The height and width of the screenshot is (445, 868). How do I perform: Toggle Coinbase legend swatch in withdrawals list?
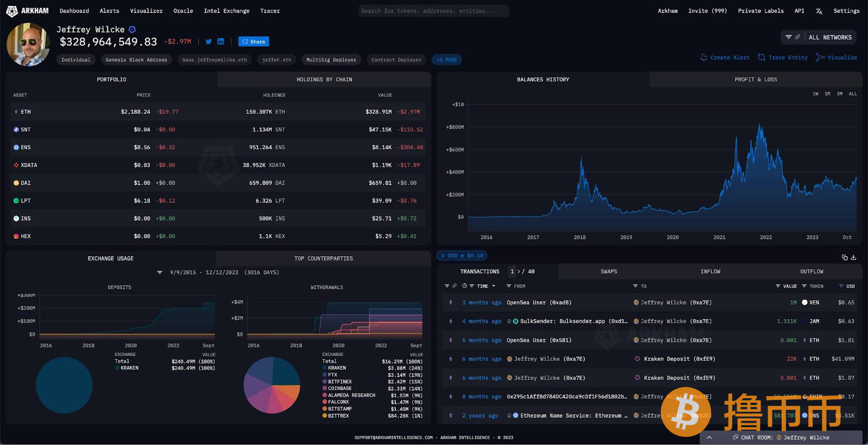pyautogui.click(x=324, y=389)
